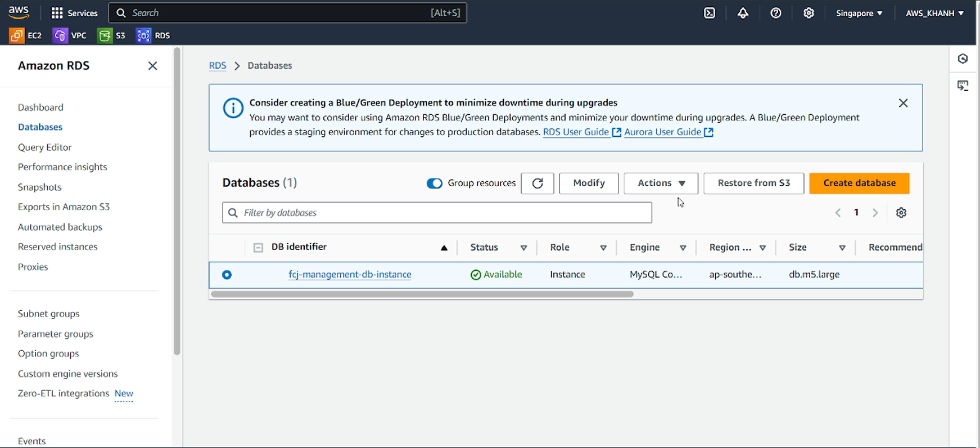Click the sidebar vertical scrollbar
The image size is (980, 448).
pos(177,201)
